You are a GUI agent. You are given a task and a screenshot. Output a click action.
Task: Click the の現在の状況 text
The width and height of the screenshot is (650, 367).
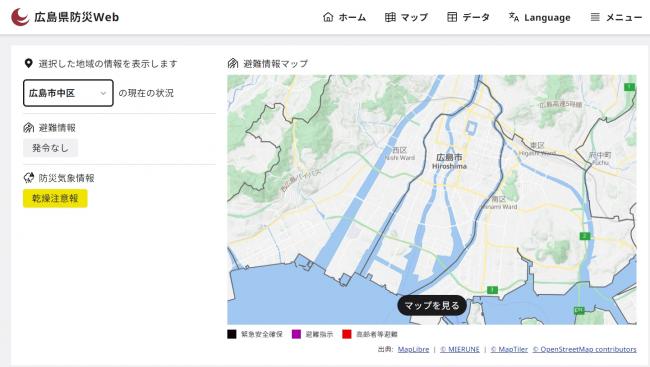point(146,93)
